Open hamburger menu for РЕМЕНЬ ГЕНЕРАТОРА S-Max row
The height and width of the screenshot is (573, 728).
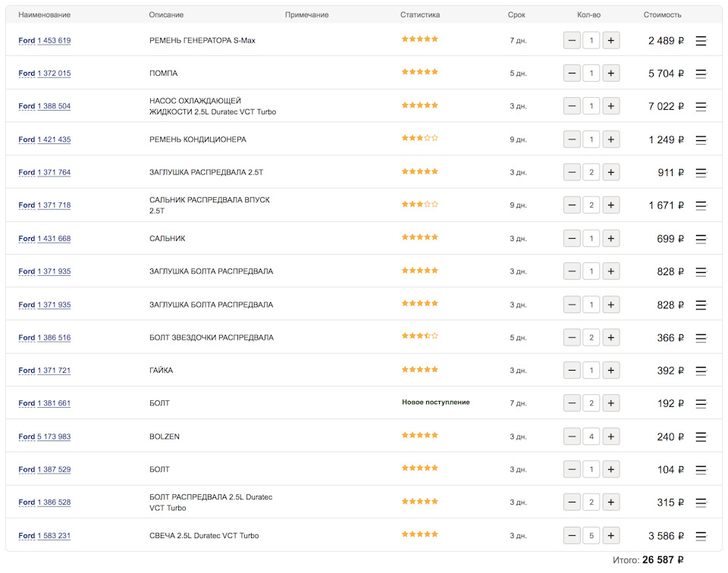point(701,41)
